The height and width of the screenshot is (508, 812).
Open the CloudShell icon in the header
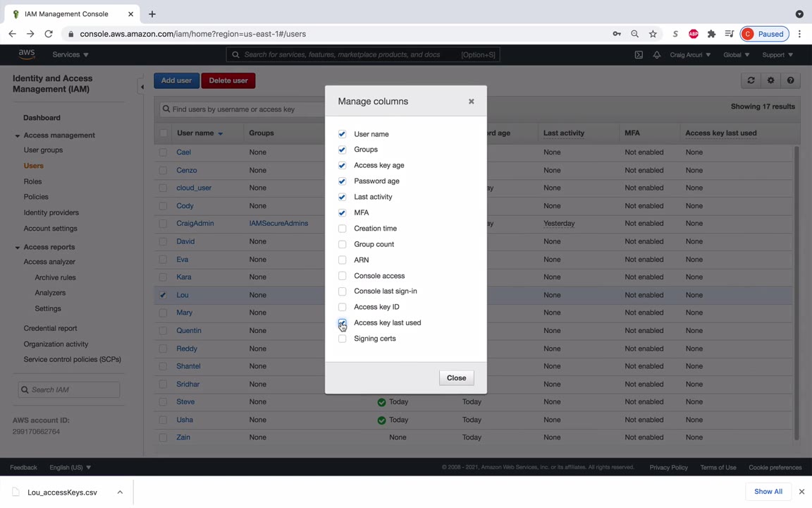coord(639,54)
